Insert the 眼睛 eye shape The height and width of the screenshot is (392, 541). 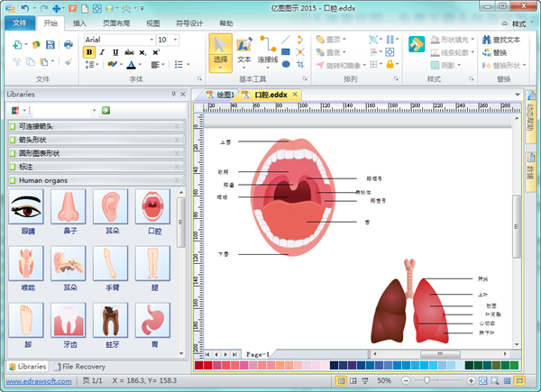pos(25,207)
